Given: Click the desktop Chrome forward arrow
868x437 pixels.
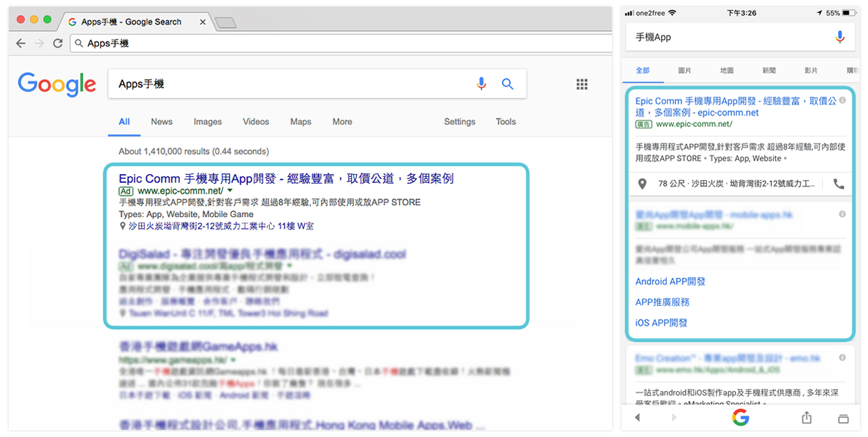Looking at the screenshot, I should coord(40,43).
